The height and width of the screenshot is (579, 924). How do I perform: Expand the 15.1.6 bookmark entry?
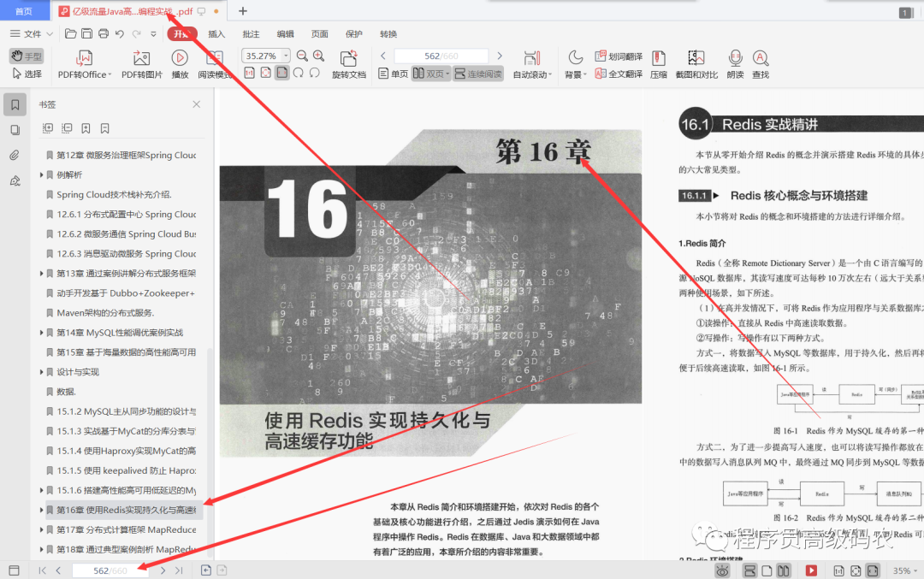[x=41, y=491]
